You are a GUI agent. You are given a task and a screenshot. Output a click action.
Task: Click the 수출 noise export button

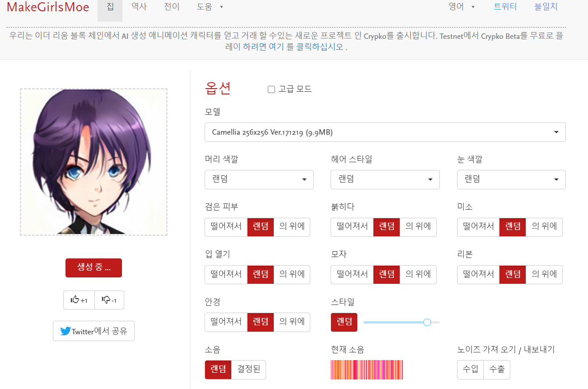(497, 370)
